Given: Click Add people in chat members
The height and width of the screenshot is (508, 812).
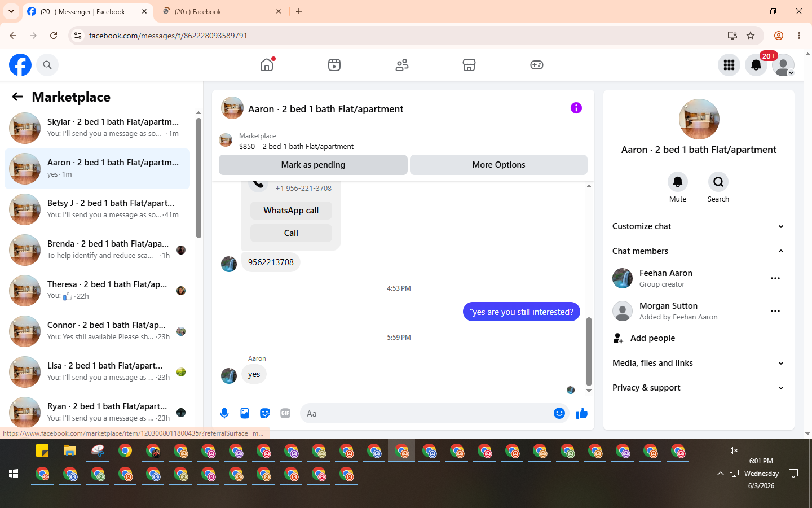Looking at the screenshot, I should click(x=699, y=338).
